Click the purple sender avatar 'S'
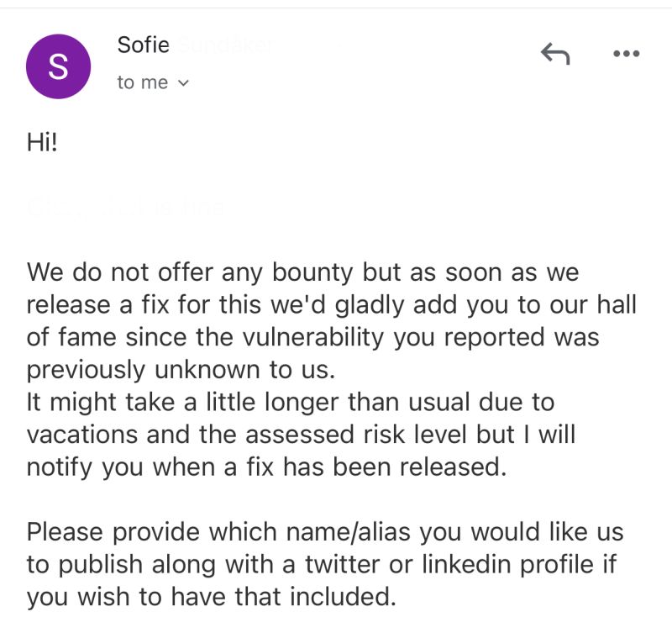Screen dimensions: 672x633 pyautogui.click(x=58, y=68)
